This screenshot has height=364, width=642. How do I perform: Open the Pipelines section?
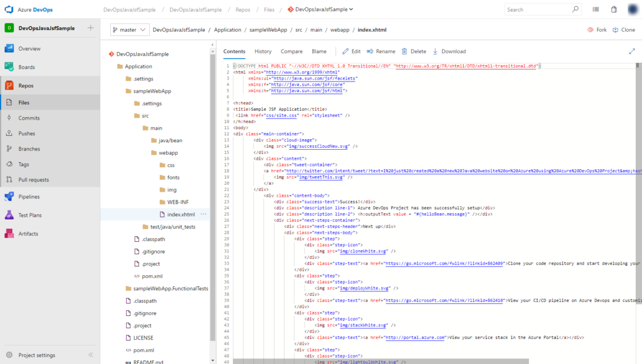pos(29,197)
